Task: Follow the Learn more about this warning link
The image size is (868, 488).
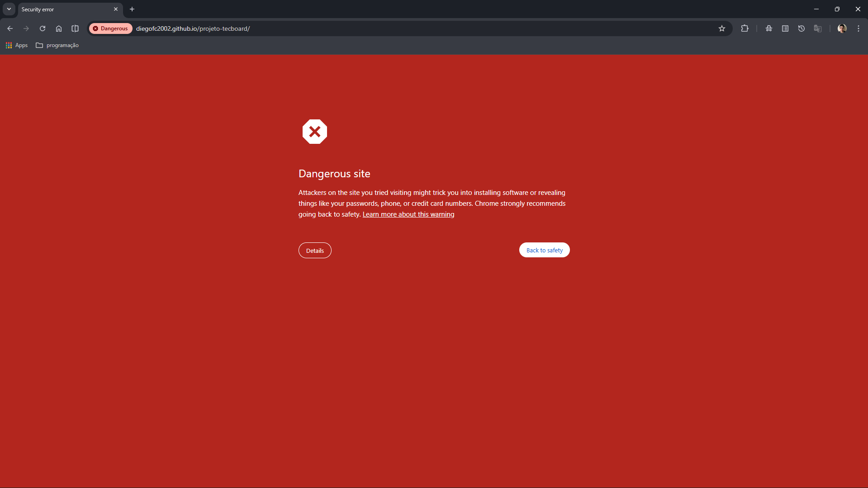Action: tap(408, 214)
